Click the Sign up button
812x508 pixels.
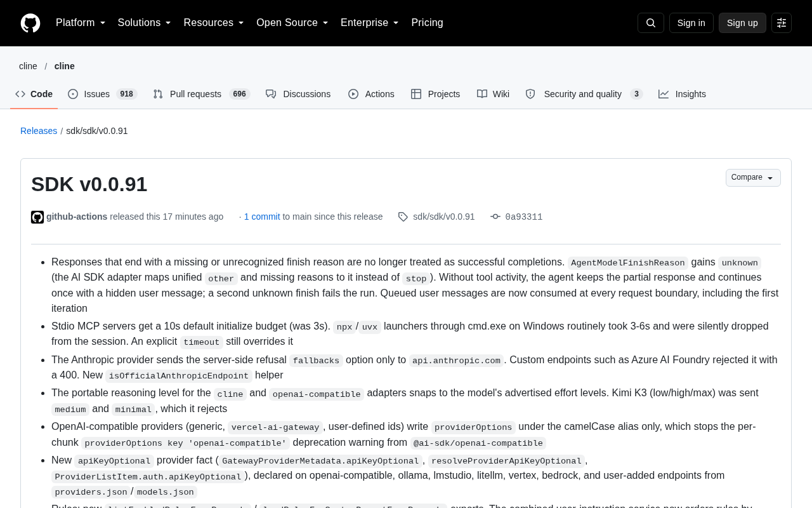click(x=742, y=23)
